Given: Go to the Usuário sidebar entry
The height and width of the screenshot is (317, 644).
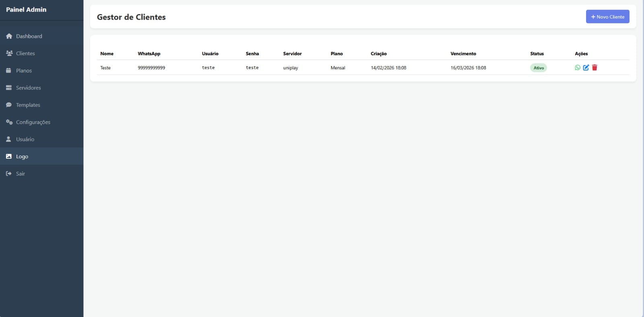Looking at the screenshot, I should 25,139.
